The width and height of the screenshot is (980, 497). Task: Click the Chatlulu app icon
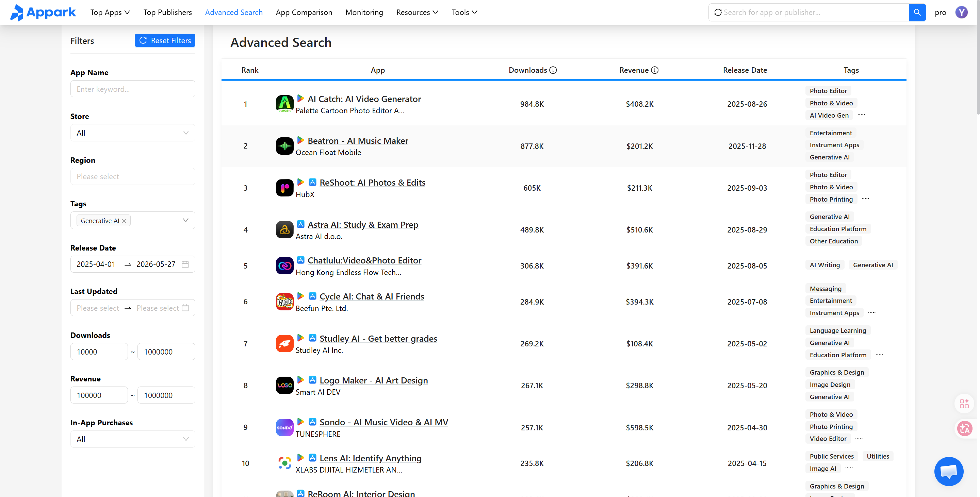(284, 266)
